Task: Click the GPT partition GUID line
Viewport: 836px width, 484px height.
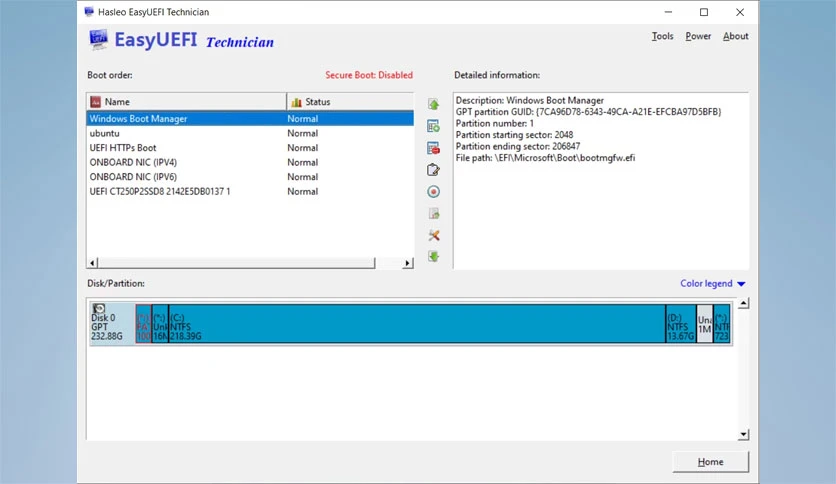Action: tap(588, 112)
